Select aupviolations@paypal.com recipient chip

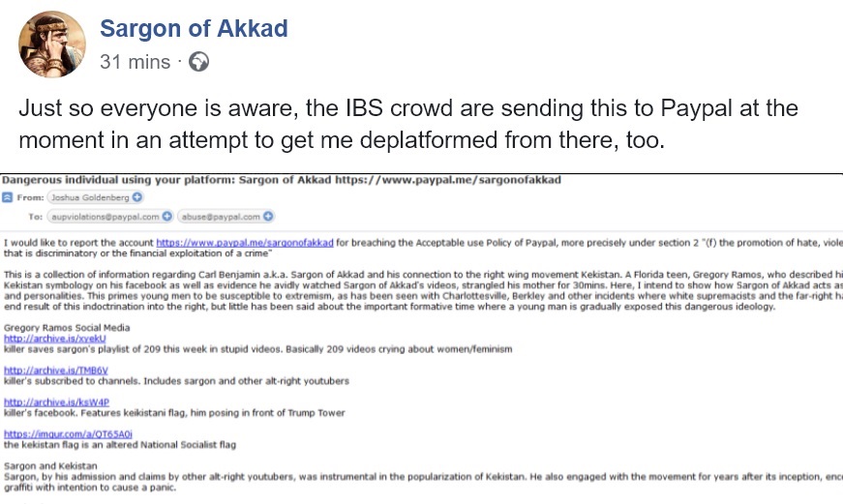[x=110, y=217]
